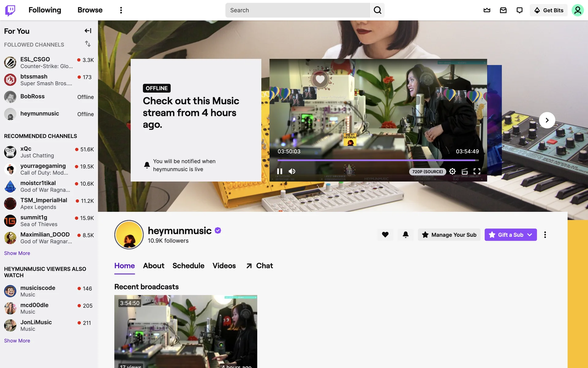
Task: Click Show More under recommended channels
Action: (x=17, y=253)
